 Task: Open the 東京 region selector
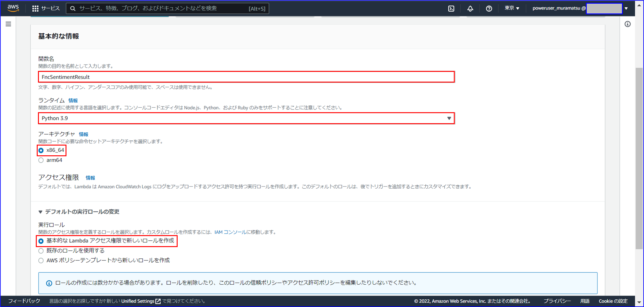pyautogui.click(x=511, y=8)
